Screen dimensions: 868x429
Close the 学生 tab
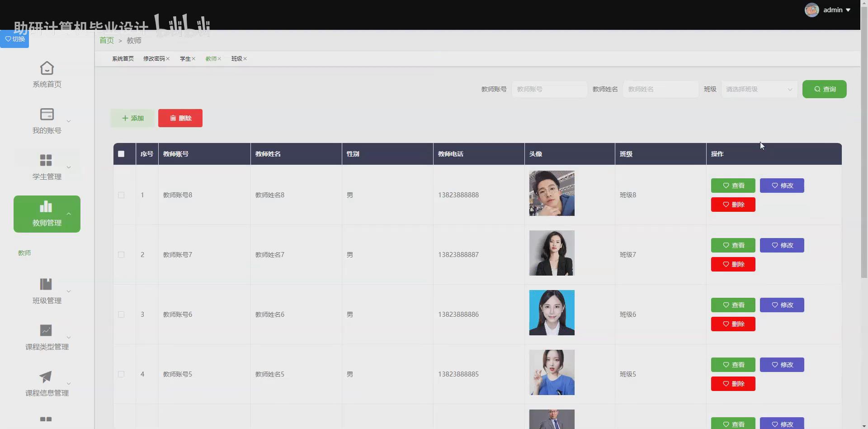tap(193, 59)
